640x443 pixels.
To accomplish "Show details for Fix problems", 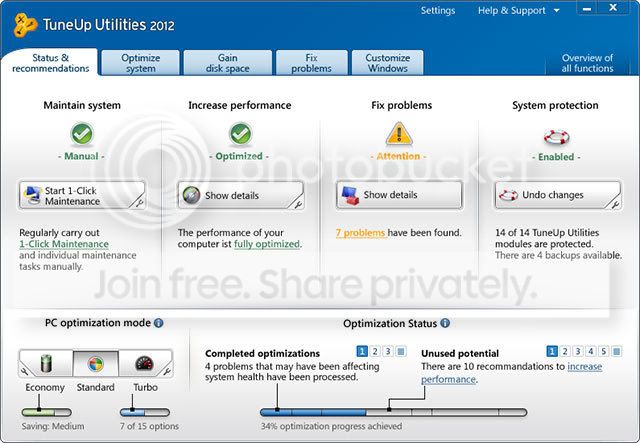I will coord(399,195).
